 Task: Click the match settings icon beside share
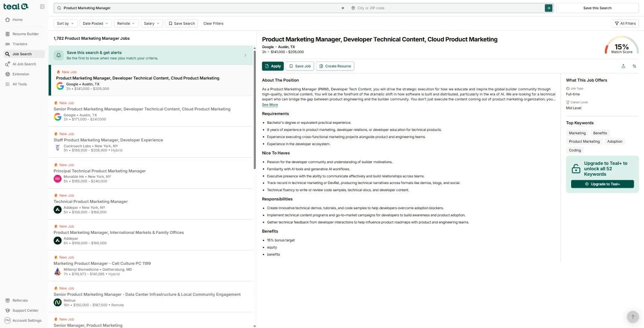tap(634, 66)
